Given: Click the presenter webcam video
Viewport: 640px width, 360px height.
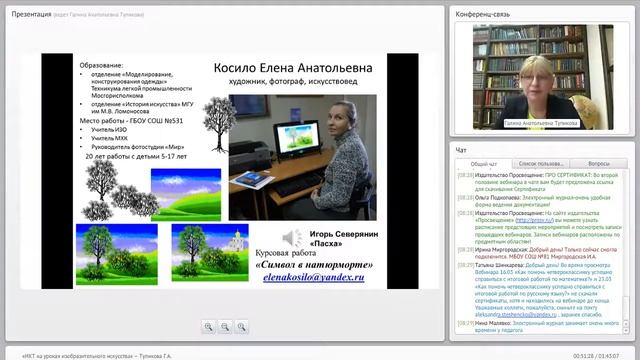Looking at the screenshot, I should pyautogui.click(x=543, y=77).
